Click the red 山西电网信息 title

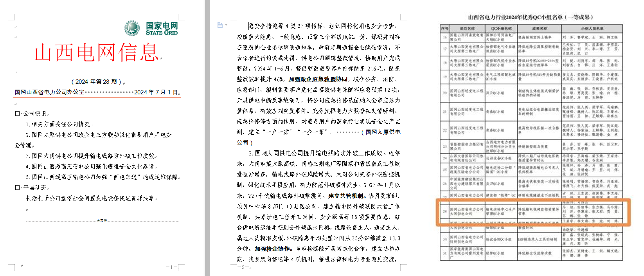point(96,52)
